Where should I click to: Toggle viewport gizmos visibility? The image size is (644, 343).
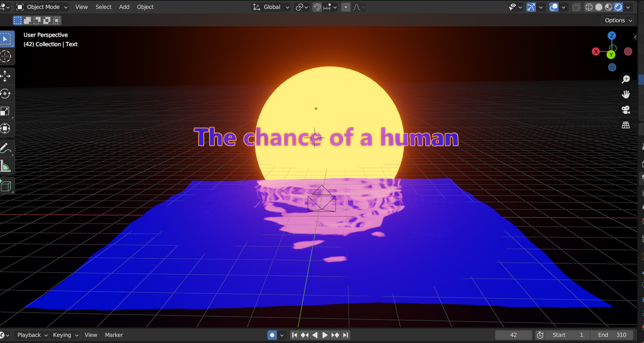tap(531, 7)
